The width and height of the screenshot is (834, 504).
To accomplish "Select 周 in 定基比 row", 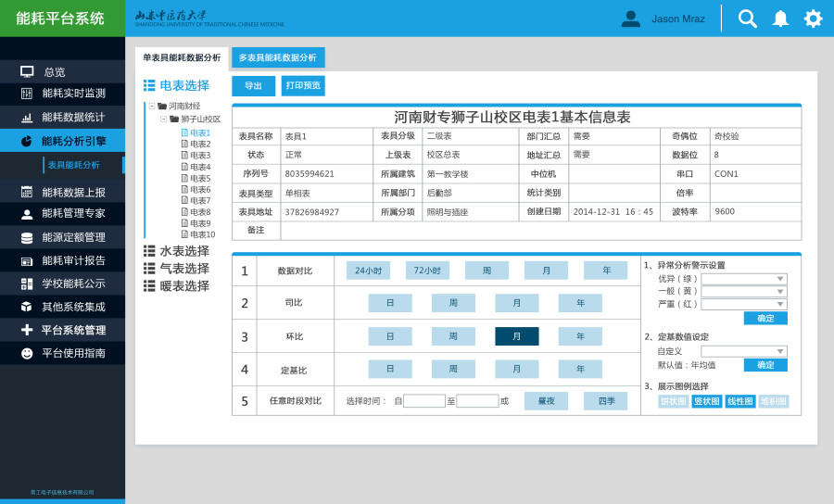I will pos(453,369).
